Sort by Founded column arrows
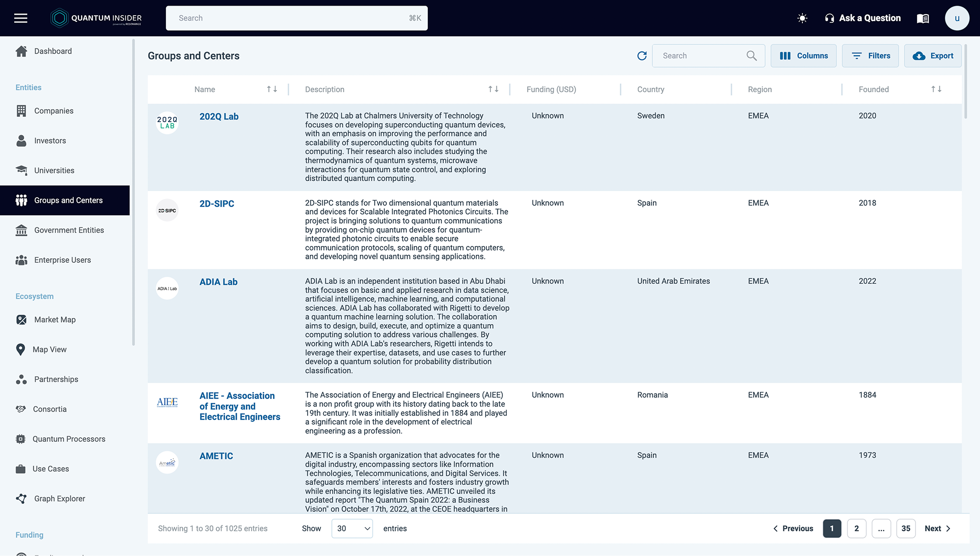The height and width of the screenshot is (556, 980). coord(936,89)
